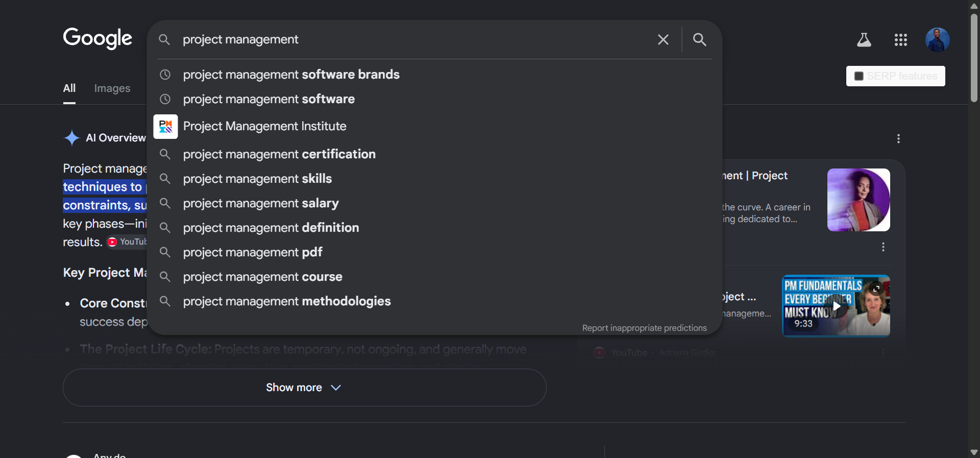Click Report inappropriate predictions link

pos(644,328)
